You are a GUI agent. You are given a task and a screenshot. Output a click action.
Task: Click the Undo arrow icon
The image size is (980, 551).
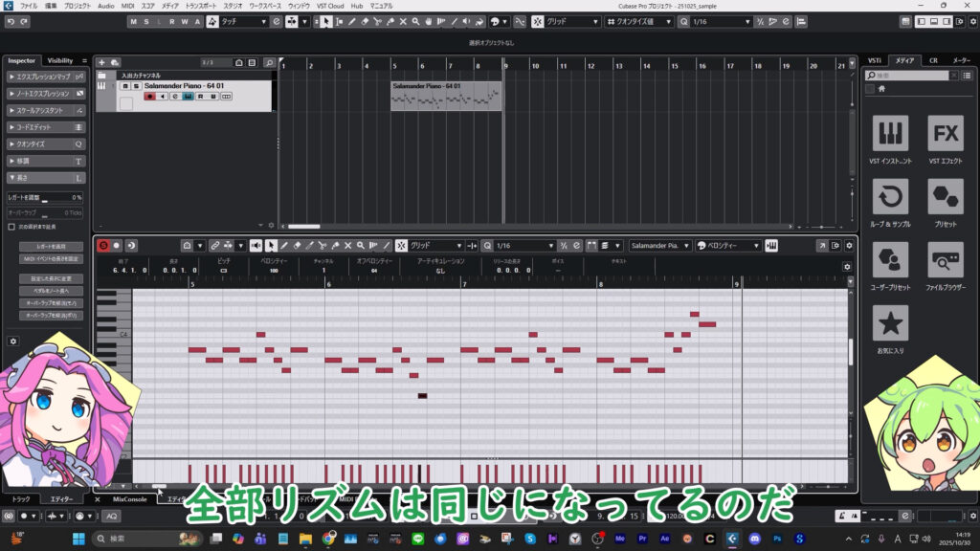11,21
